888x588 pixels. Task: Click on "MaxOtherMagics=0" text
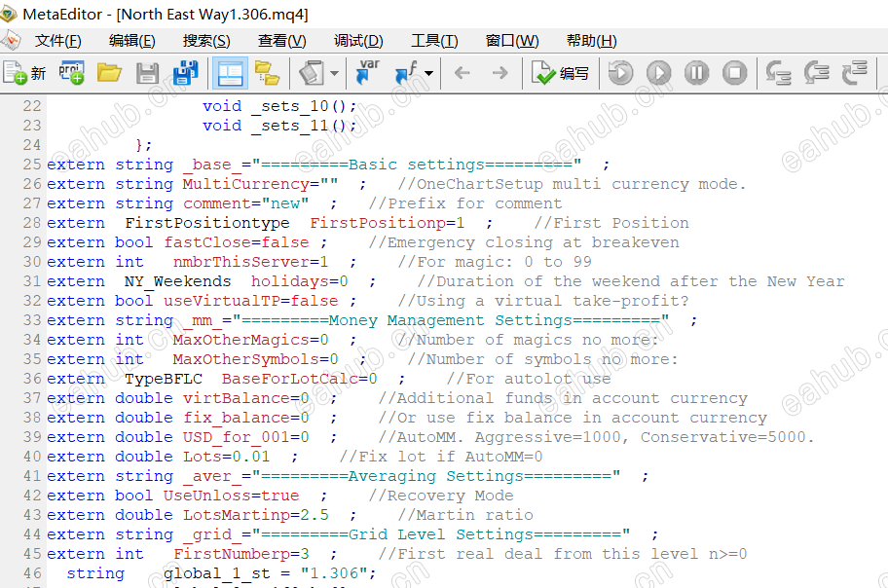click(250, 340)
